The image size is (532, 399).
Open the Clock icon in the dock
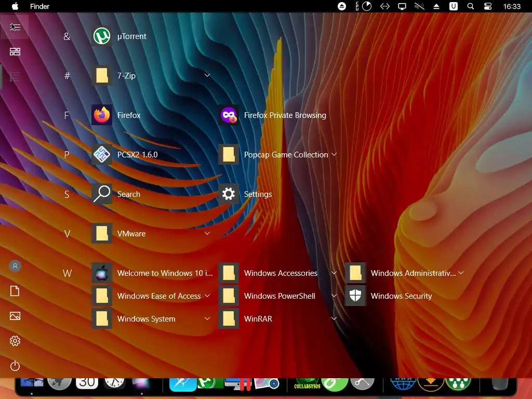click(114, 383)
